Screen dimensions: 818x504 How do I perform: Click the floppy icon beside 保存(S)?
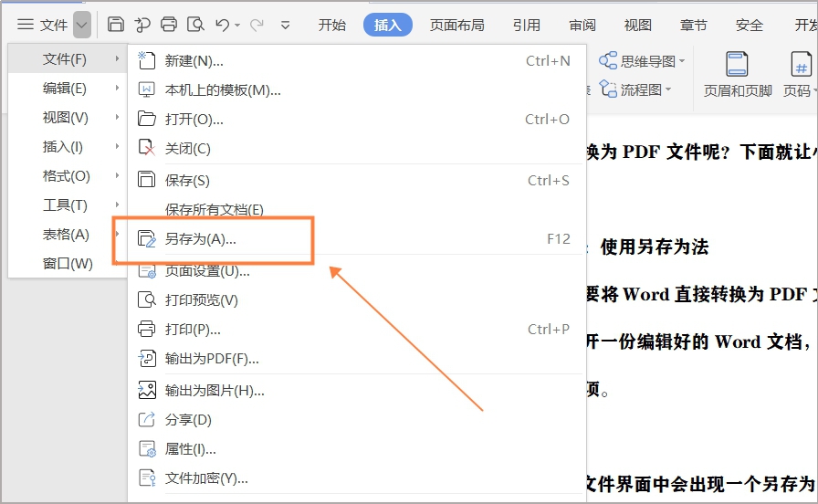click(147, 180)
